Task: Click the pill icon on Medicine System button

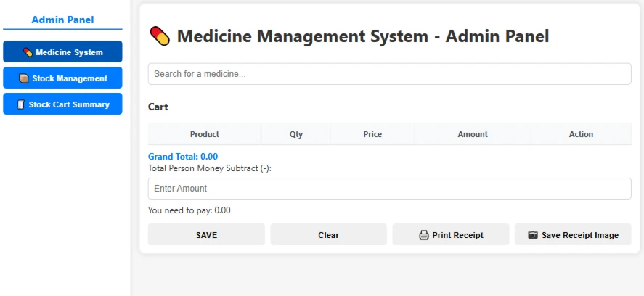Action: tap(28, 52)
